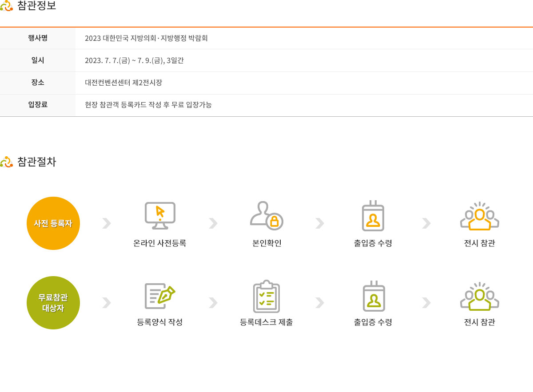Click the 등록양식 작성 document-pen icon
Image resolution: width=533 pixels, height=392 pixels.
160,296
